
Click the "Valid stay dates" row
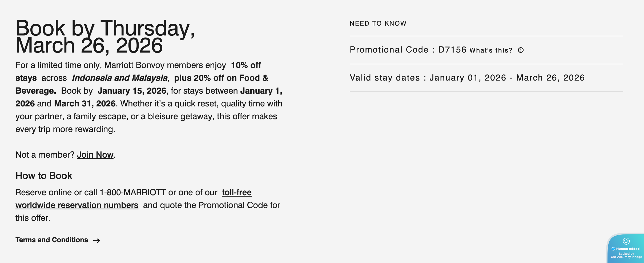point(467,78)
